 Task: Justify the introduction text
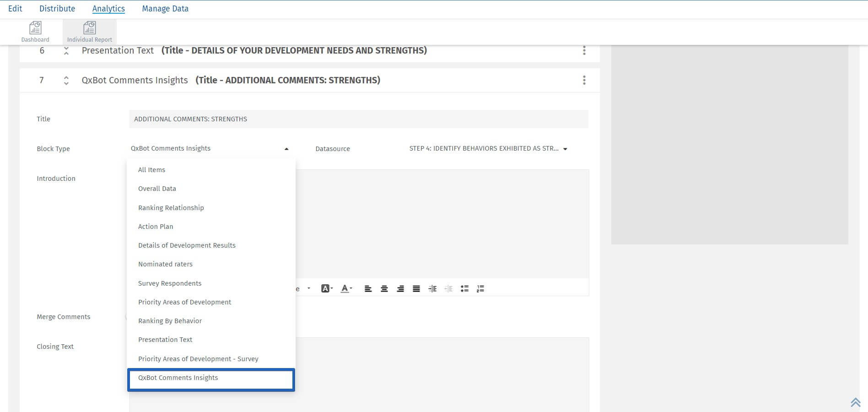point(416,288)
